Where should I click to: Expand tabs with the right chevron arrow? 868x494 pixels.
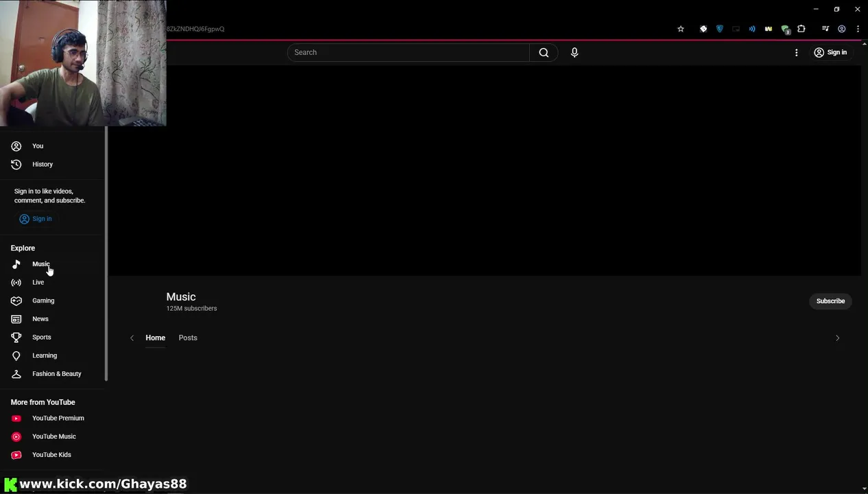[x=837, y=338]
